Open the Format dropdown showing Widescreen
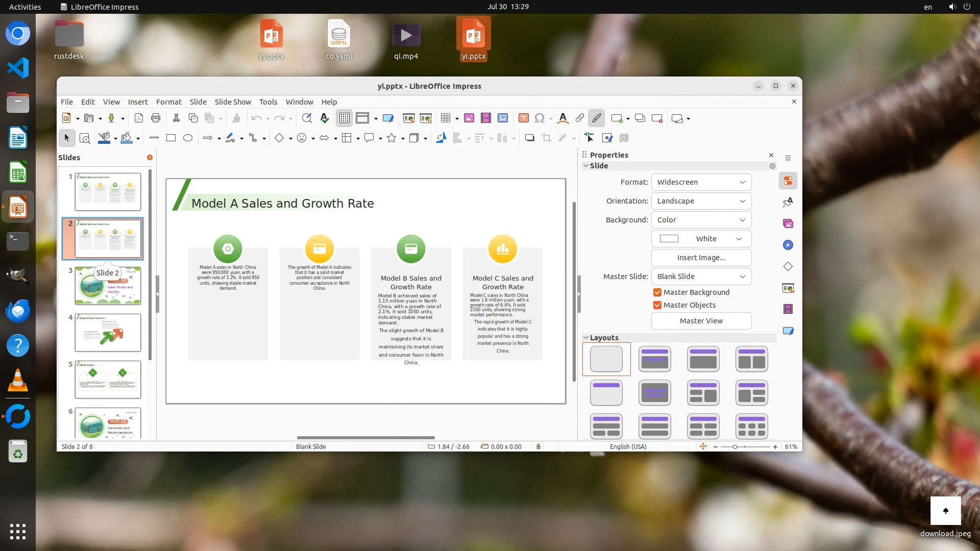This screenshot has height=551, width=980. click(x=701, y=182)
